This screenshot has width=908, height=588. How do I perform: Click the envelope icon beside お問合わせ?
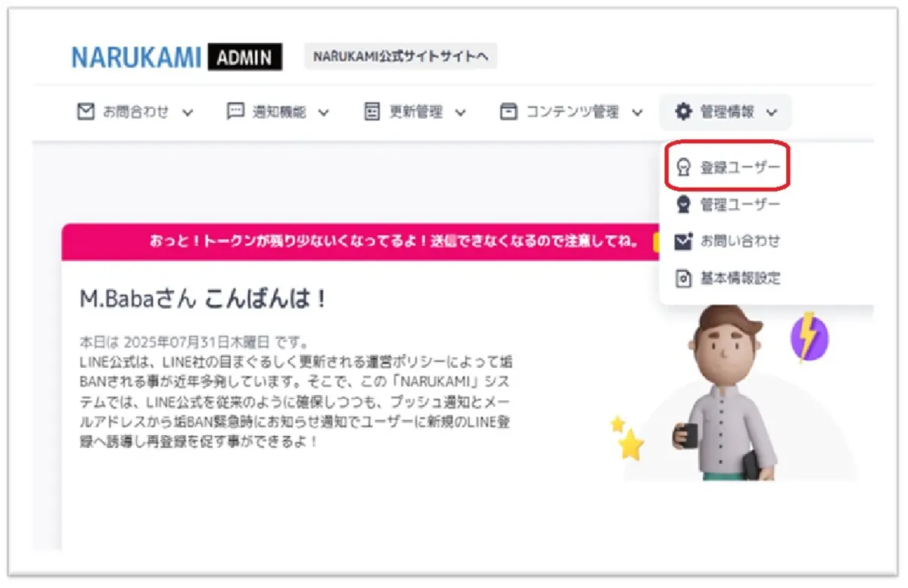[x=86, y=112]
